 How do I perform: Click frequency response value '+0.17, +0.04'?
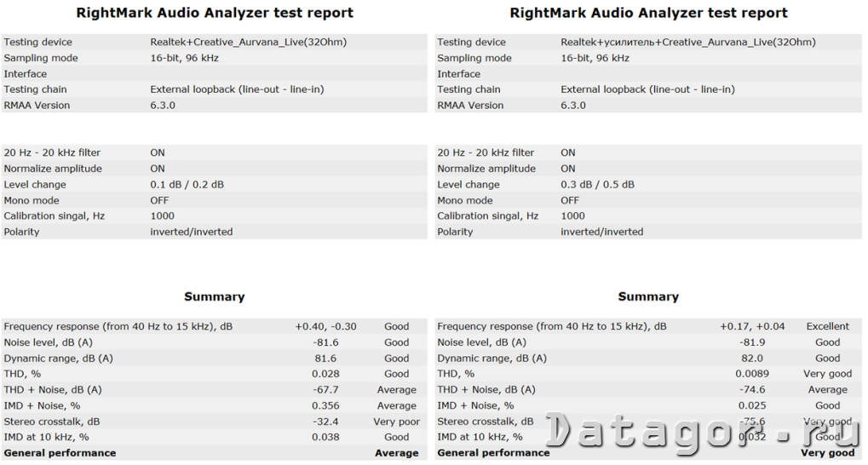[x=752, y=327]
